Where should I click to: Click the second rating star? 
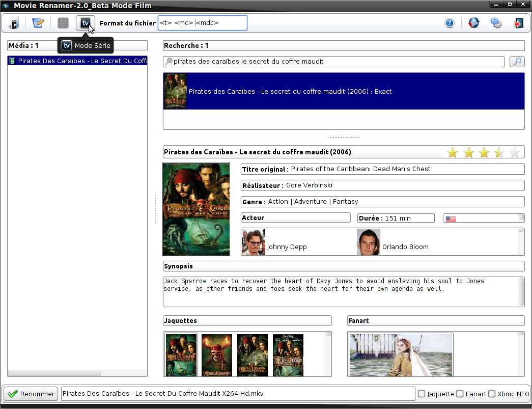point(468,152)
